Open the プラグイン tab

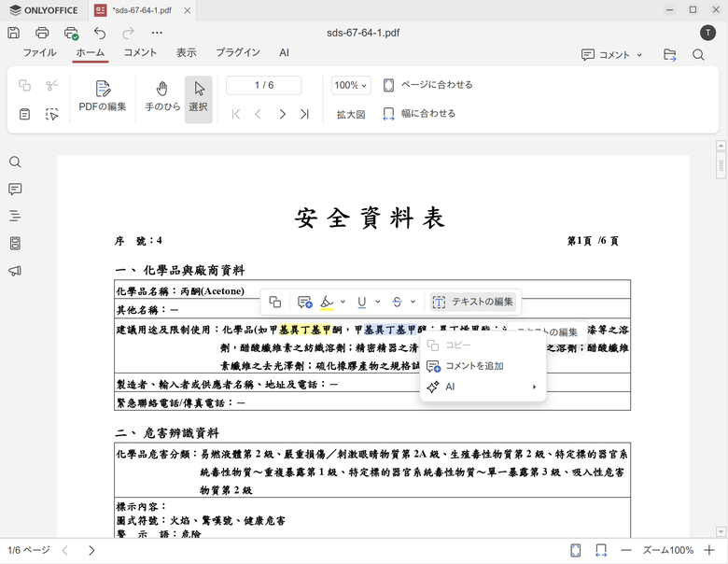point(238,52)
